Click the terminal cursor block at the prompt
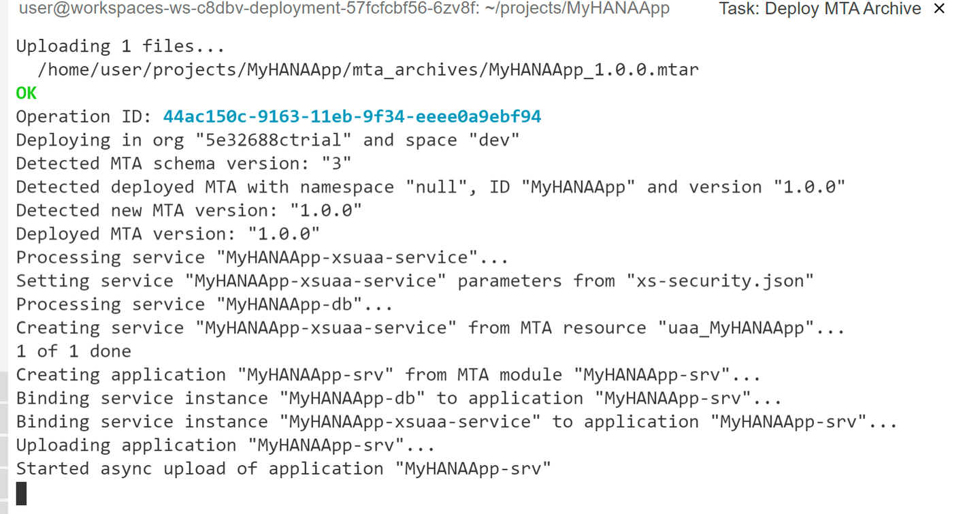980x514 pixels. 21,494
